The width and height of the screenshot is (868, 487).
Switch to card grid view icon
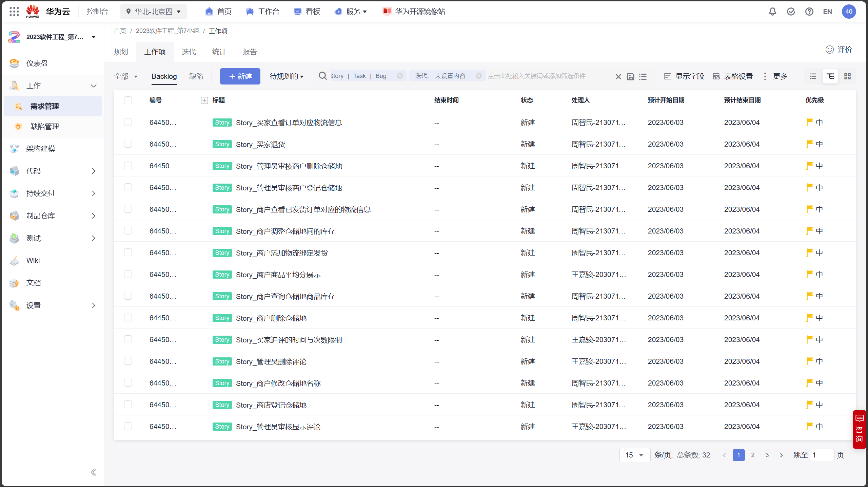[x=847, y=76]
